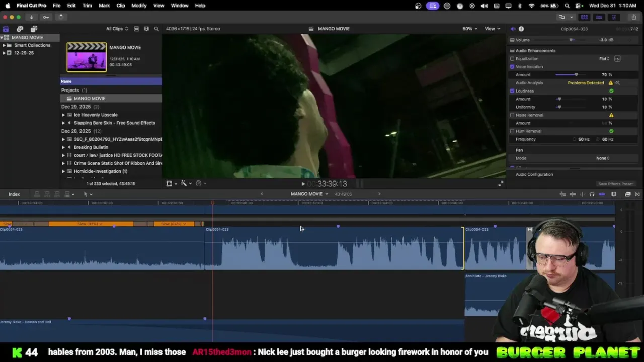
Task: Open the Mark menu
Action: click(x=104, y=6)
